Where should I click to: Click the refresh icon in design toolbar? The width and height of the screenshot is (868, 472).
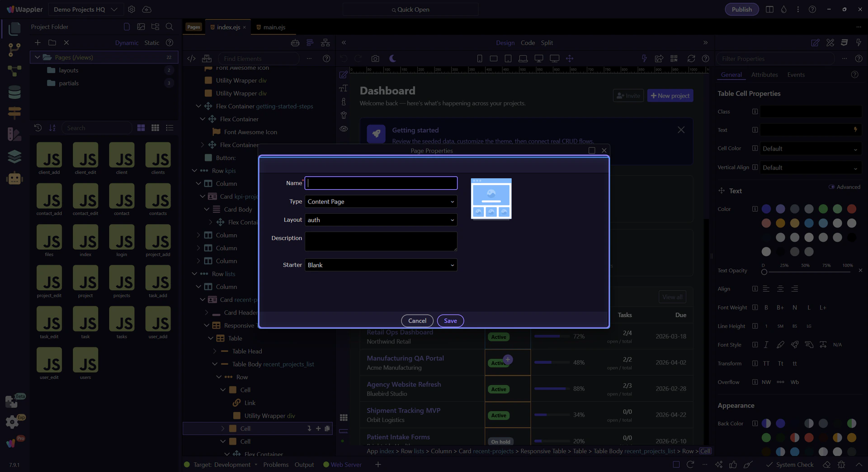coord(691,58)
